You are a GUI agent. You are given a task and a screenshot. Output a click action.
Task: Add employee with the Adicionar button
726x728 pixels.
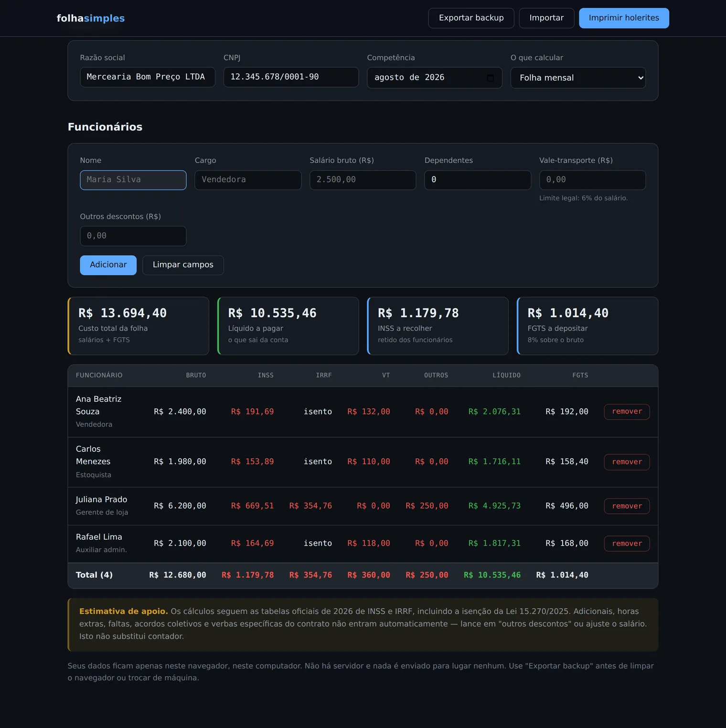tap(108, 265)
